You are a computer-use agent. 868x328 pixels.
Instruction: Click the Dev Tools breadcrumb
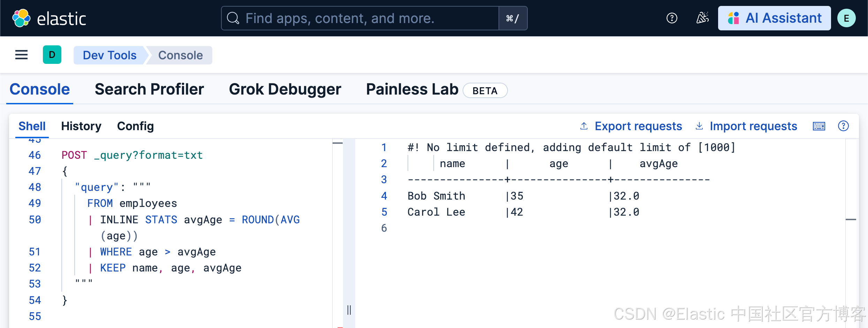coord(109,55)
